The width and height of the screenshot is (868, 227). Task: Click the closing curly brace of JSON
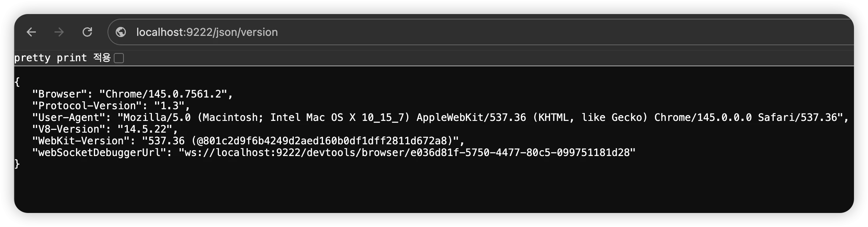[17, 164]
